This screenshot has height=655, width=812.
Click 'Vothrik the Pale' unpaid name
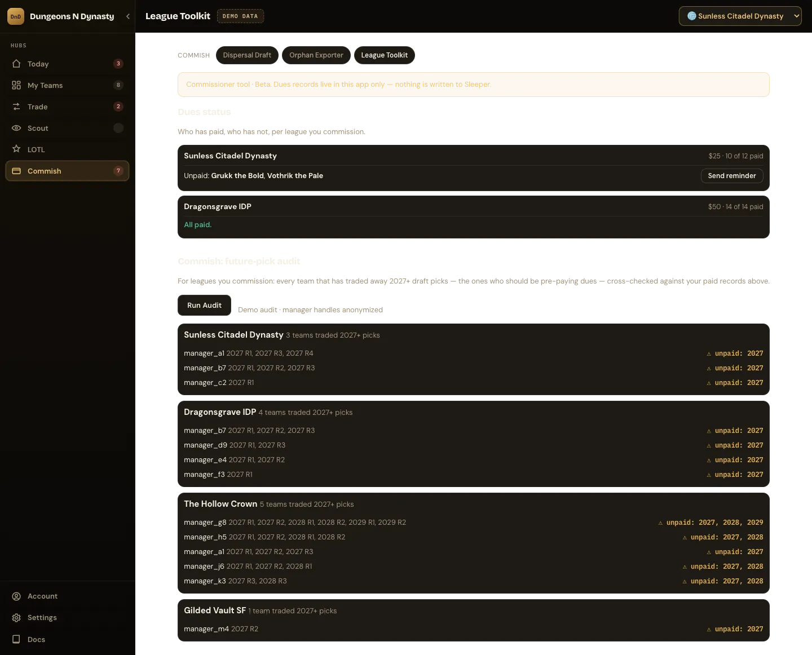[x=295, y=176]
